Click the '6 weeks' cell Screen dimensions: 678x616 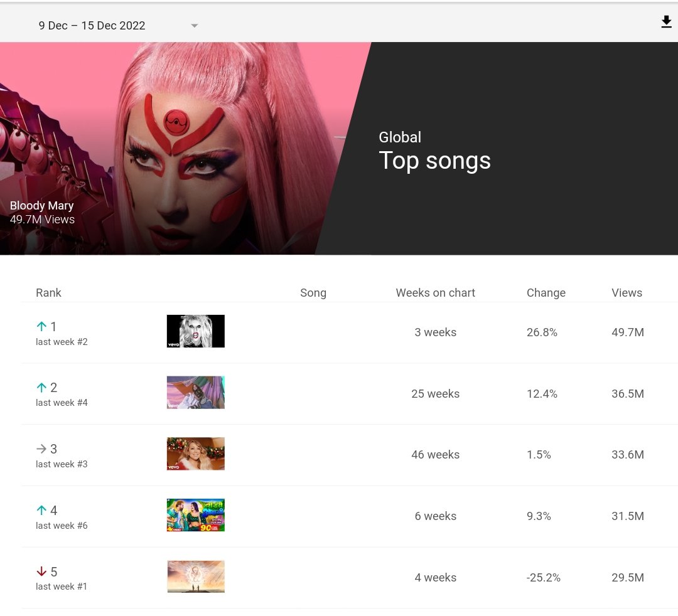click(436, 516)
